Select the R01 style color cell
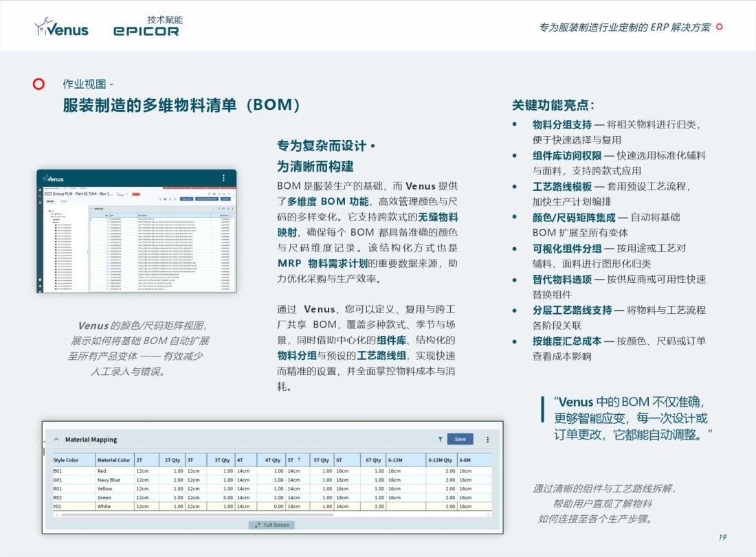This screenshot has width=756, height=557. (74, 488)
